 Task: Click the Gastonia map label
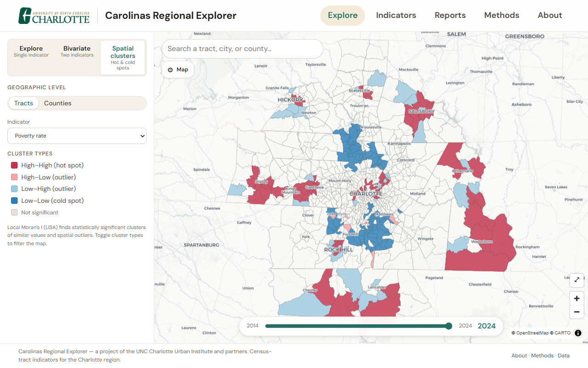coord(315,187)
